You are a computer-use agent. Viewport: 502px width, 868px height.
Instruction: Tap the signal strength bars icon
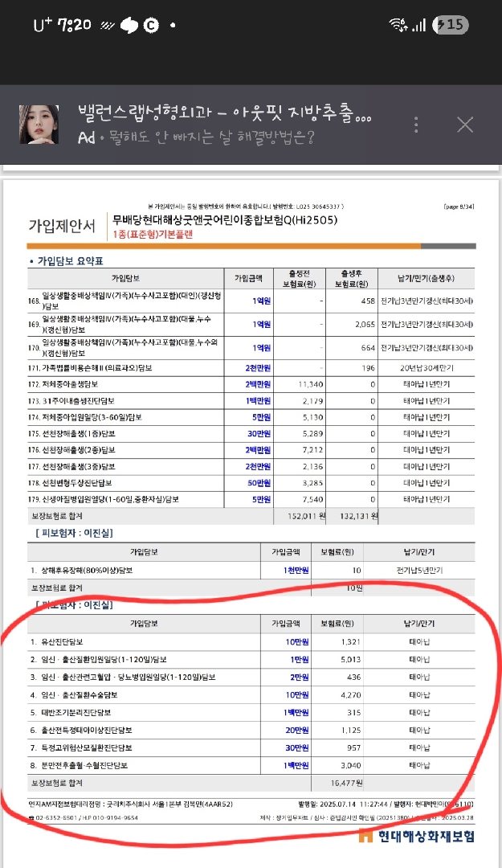tap(418, 26)
